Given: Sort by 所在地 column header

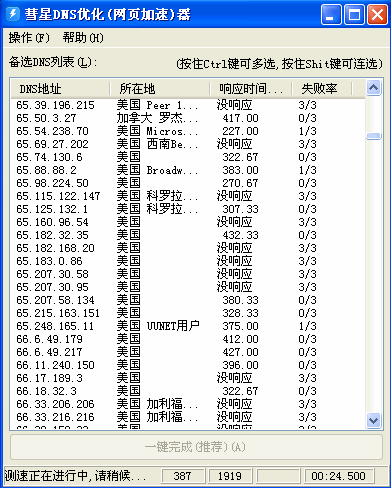Looking at the screenshot, I should (160, 89).
